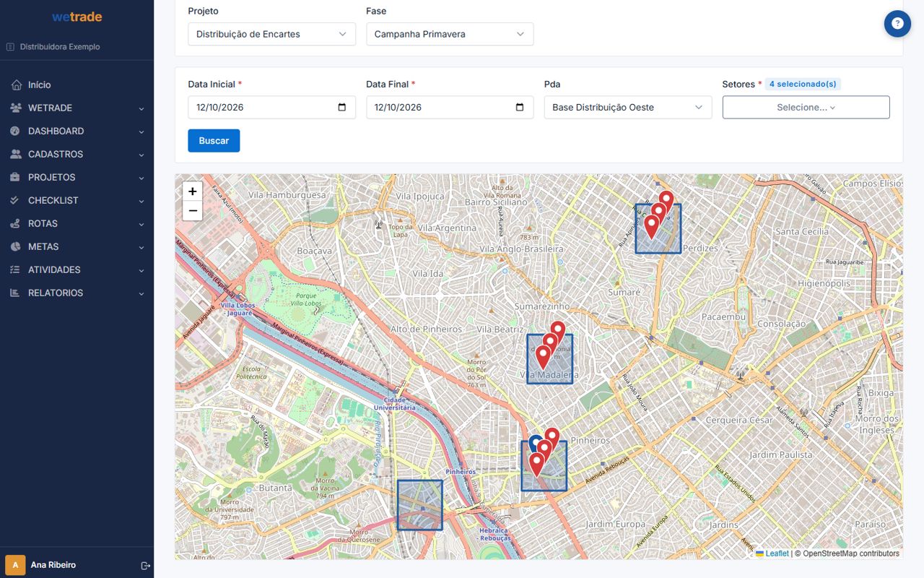Go to Início via the home icon
The height and width of the screenshot is (578, 924).
coord(16,85)
